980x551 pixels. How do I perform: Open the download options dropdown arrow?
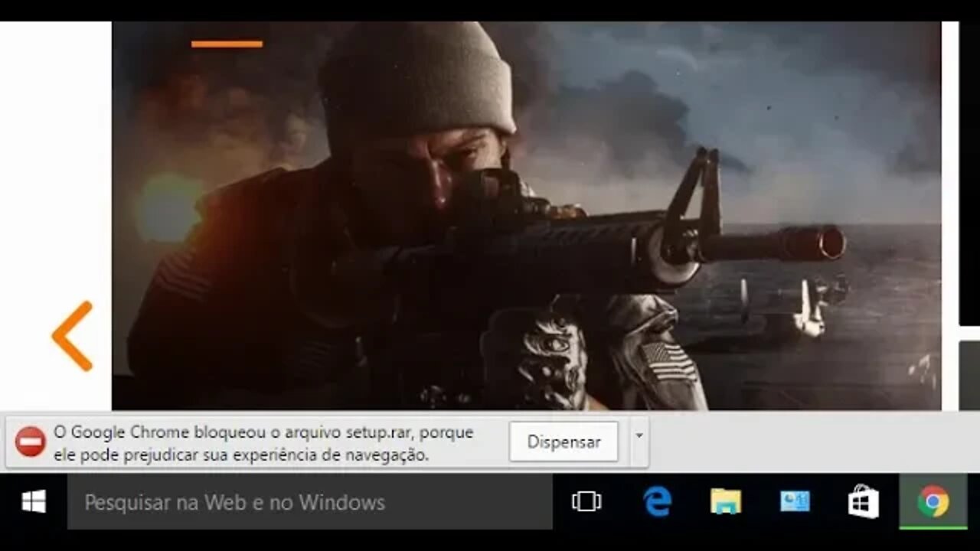tap(639, 436)
